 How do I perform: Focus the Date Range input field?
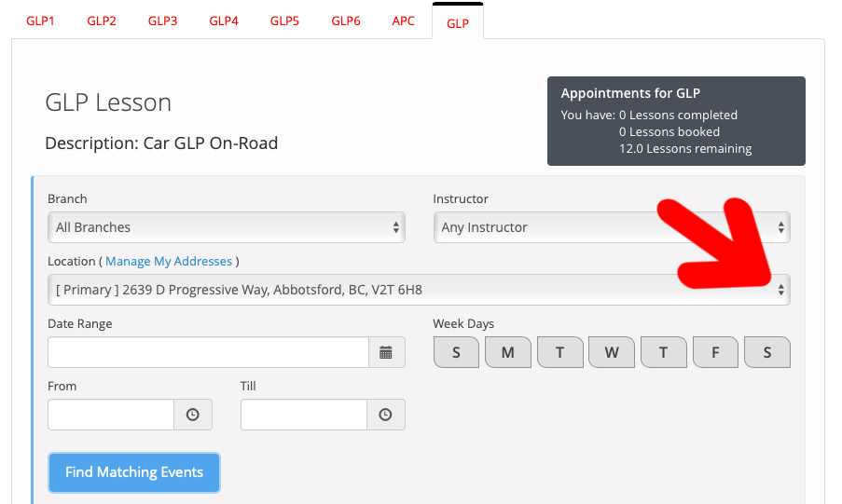click(x=208, y=352)
